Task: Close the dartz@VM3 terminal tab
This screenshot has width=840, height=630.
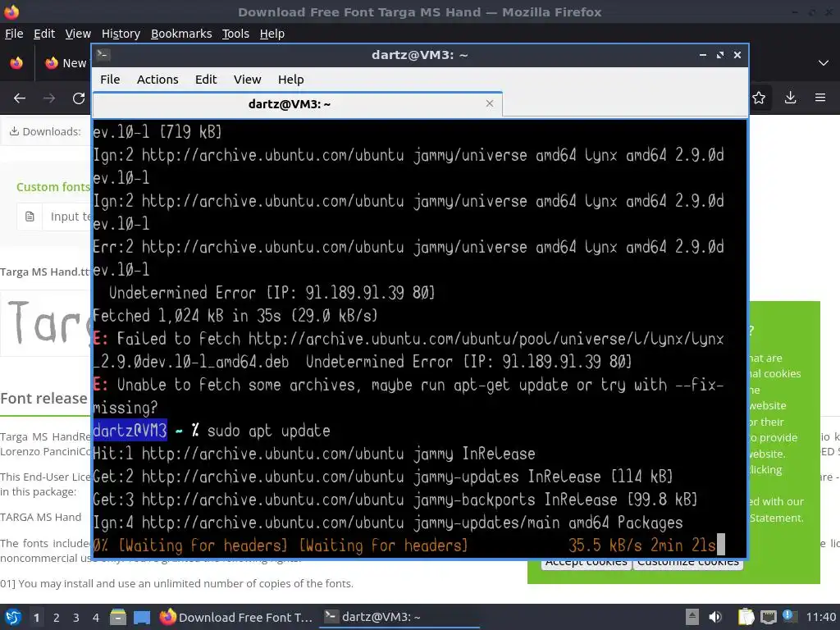Action: pos(489,103)
